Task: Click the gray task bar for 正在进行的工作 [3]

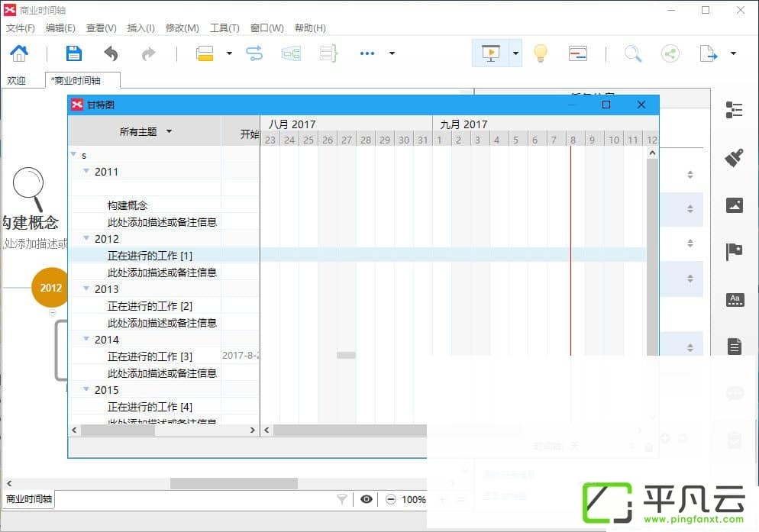Action: [346, 356]
